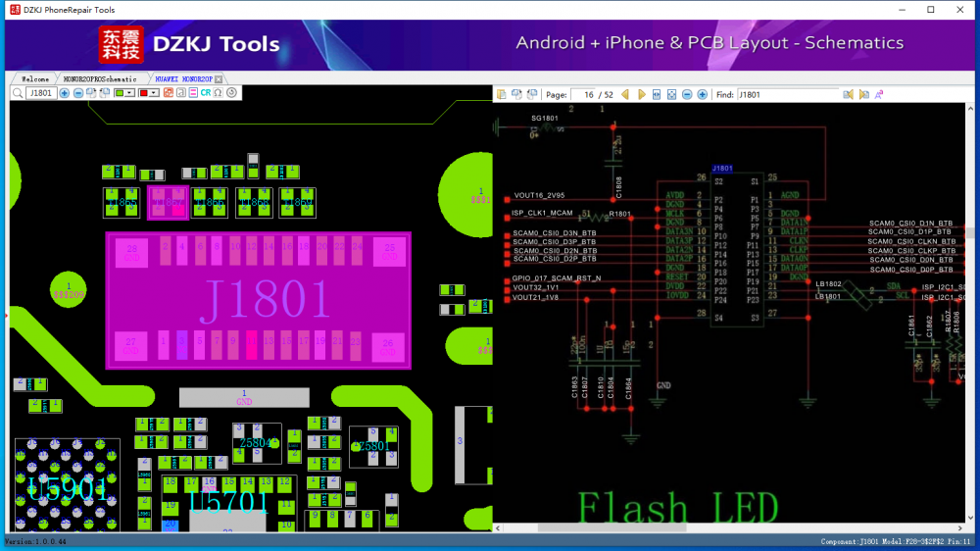The image size is (980, 551).
Task: Close the HUAWEI HONOR20P tab
Action: point(219,79)
